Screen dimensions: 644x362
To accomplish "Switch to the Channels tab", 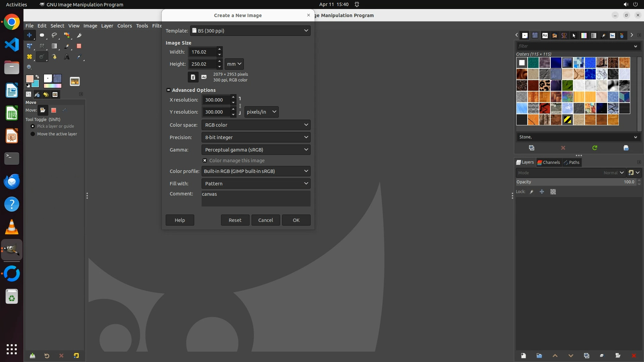I will tap(549, 162).
